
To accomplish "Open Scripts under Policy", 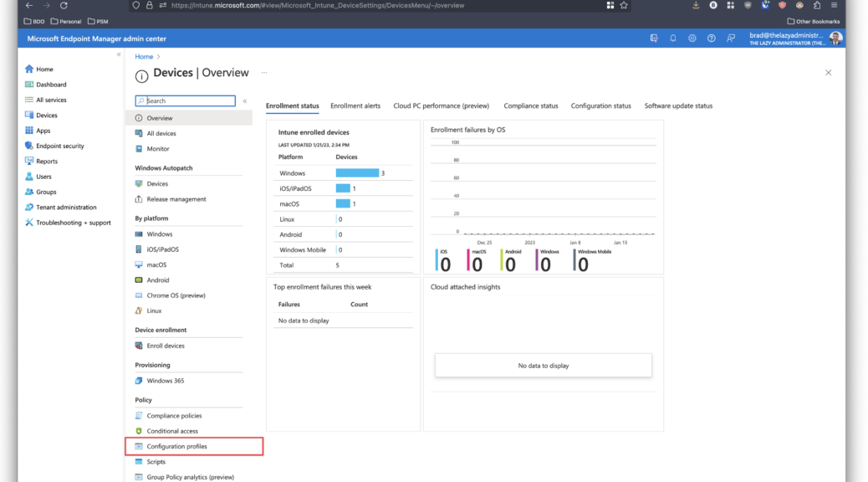I will pyautogui.click(x=150, y=462).
